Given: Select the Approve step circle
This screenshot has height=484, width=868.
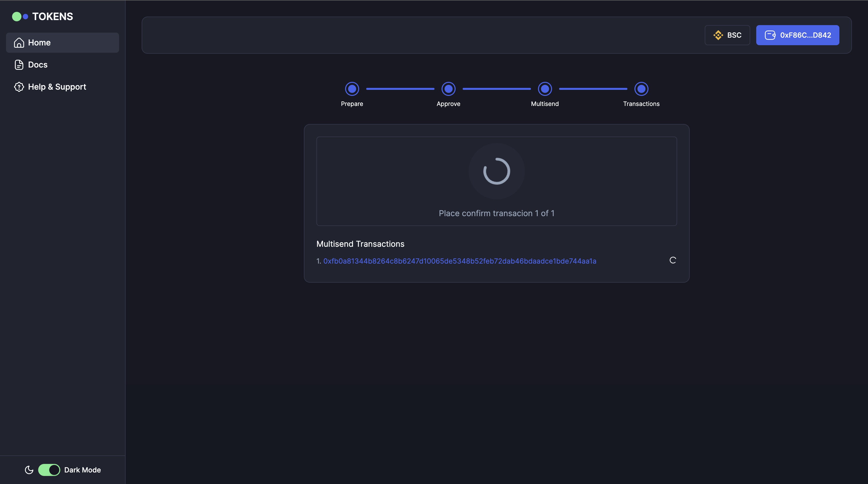Looking at the screenshot, I should pos(448,89).
